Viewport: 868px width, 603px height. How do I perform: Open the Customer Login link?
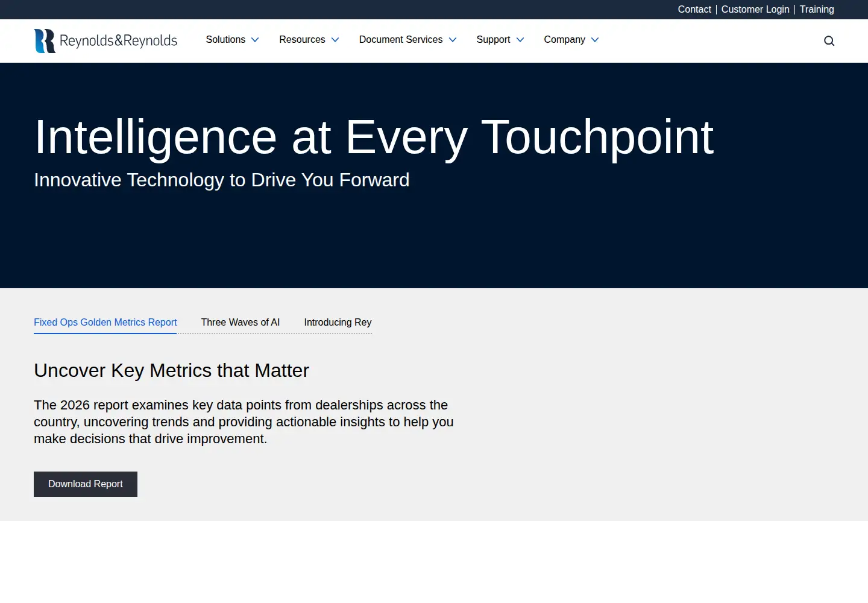pyautogui.click(x=755, y=10)
